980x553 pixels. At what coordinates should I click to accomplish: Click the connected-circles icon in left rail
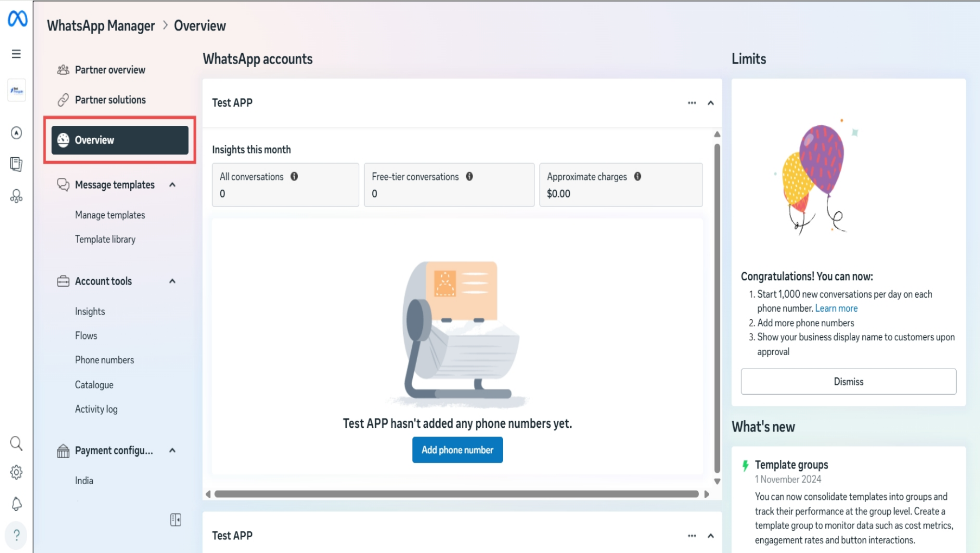[16, 196]
